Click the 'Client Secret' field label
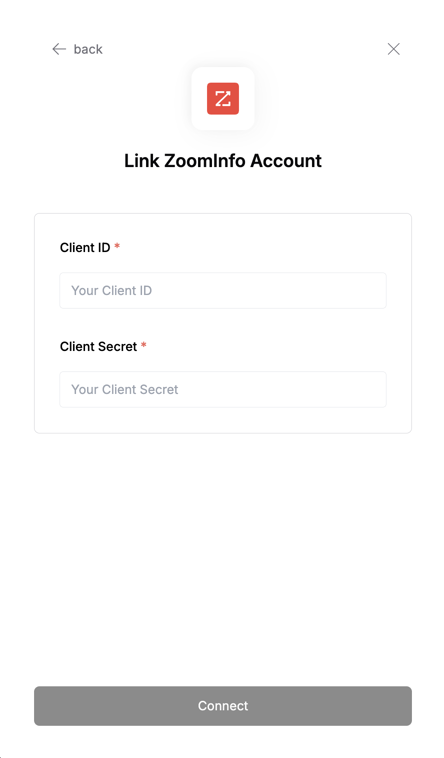The image size is (444, 758). tap(99, 347)
